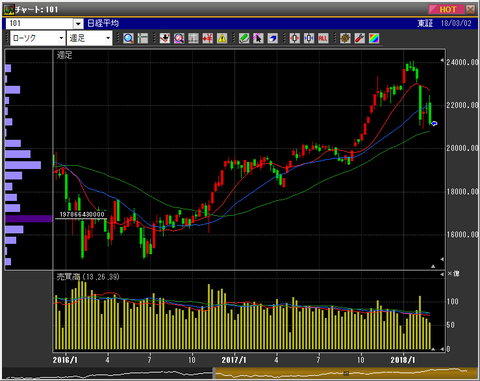Click the 週足 label inside the chart
The image size is (480, 381).
pyautogui.click(x=64, y=55)
